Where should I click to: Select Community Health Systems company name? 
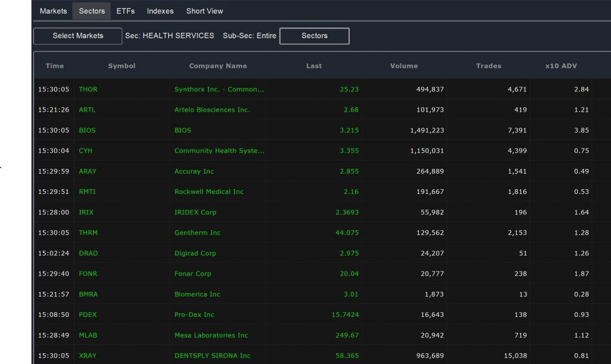coord(220,151)
